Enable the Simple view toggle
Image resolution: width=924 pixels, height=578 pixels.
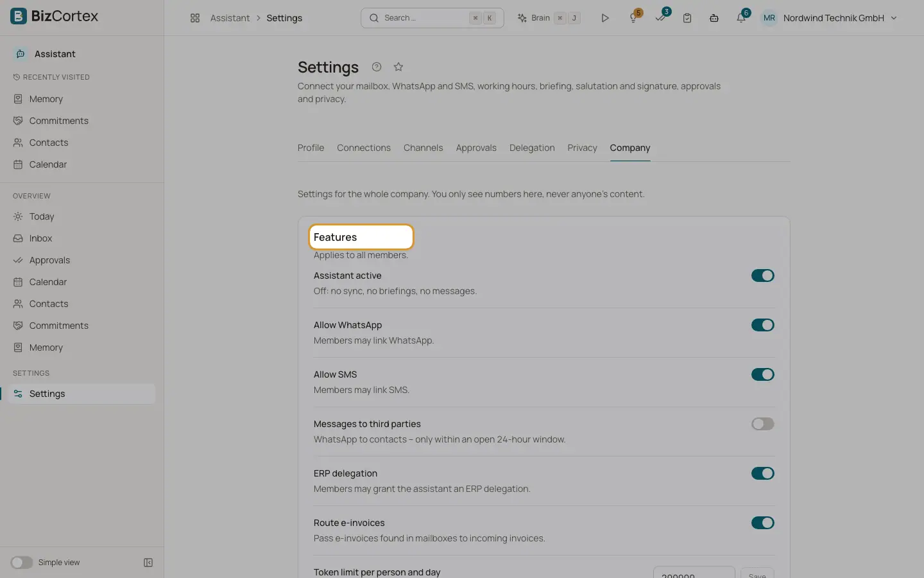tap(21, 563)
